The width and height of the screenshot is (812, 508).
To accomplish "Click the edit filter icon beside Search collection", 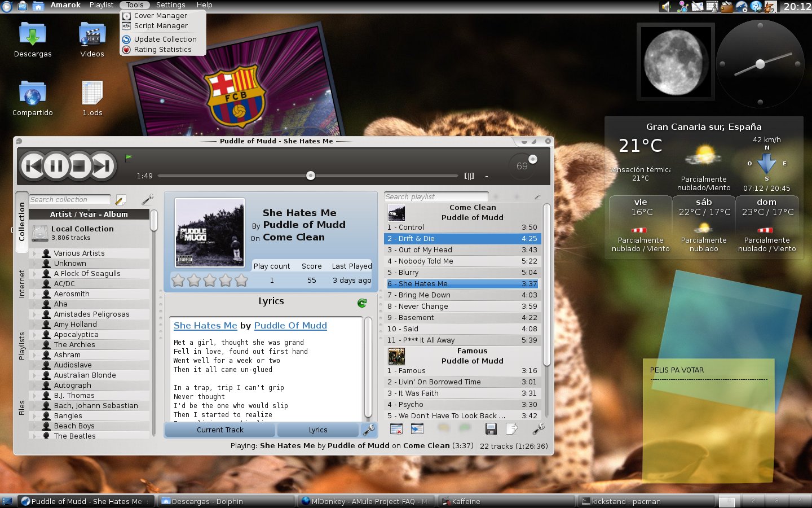I will (x=120, y=200).
